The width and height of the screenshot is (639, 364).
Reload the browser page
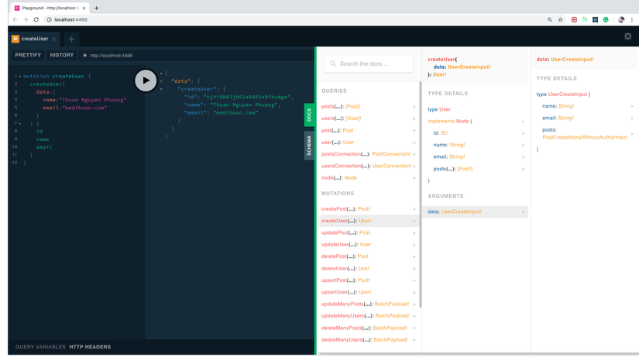pos(36,19)
